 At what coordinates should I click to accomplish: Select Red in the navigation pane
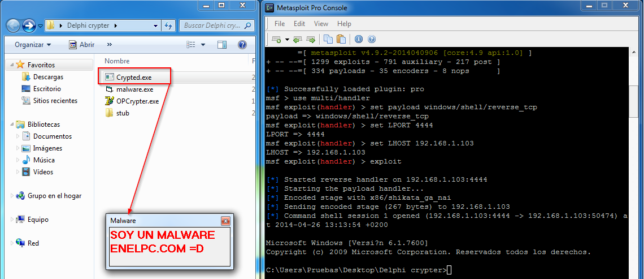pyautogui.click(x=33, y=243)
